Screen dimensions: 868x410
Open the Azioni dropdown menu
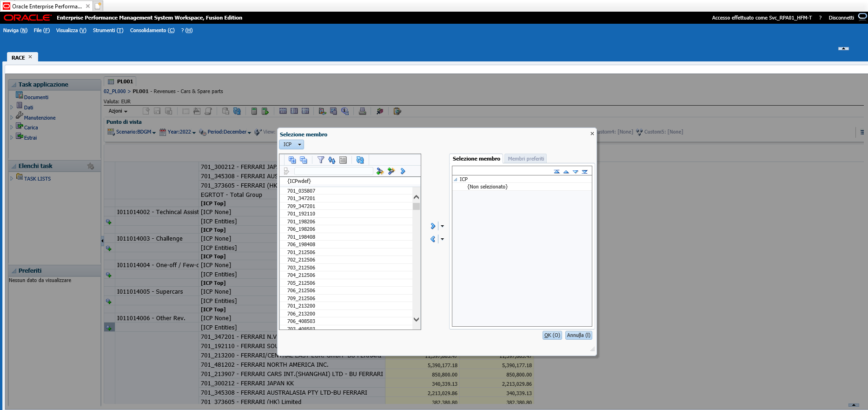[118, 111]
